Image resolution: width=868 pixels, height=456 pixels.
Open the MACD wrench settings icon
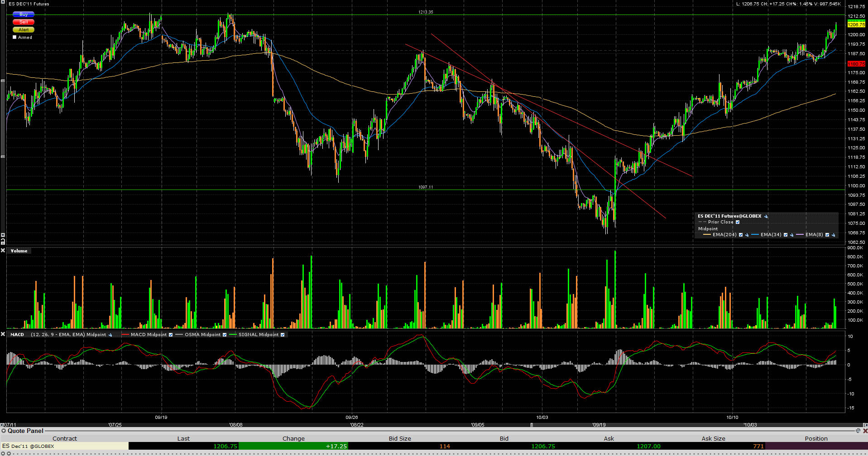(110, 335)
